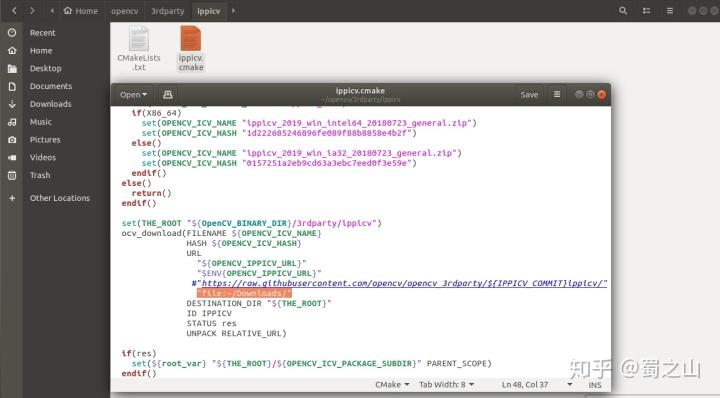
Task: Click the Pictures camera icon in sidebar
Action: 12,140
